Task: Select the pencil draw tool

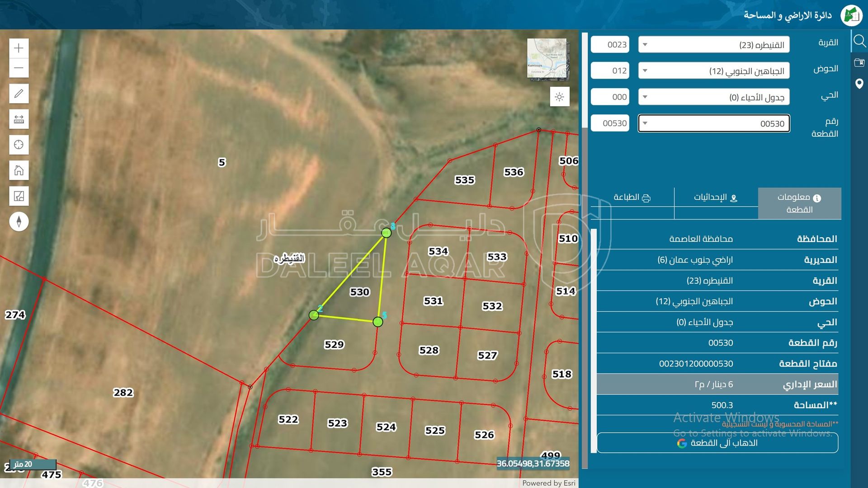Action: [x=19, y=94]
